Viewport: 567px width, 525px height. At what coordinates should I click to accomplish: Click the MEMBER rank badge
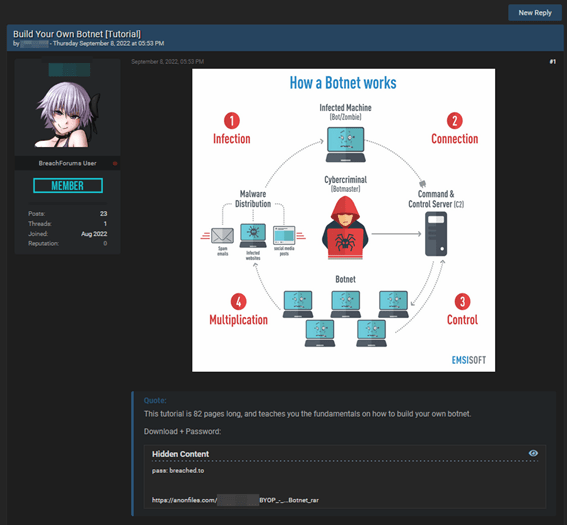coord(68,185)
